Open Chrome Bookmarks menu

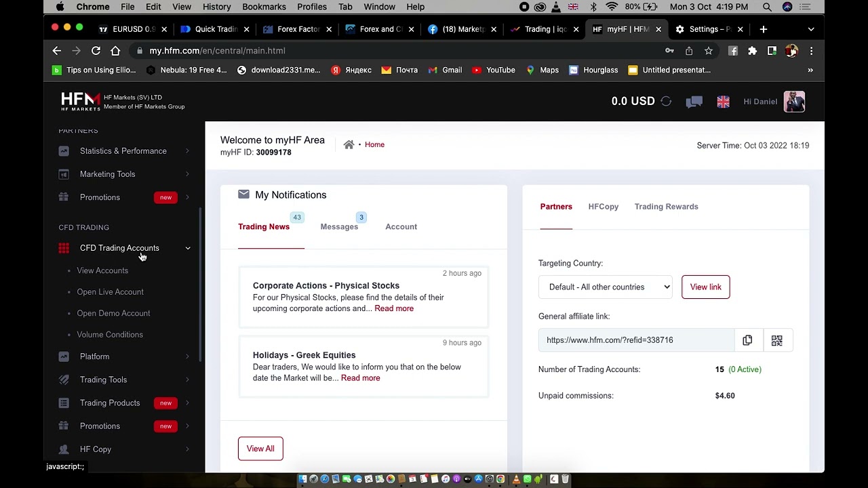pos(264,7)
